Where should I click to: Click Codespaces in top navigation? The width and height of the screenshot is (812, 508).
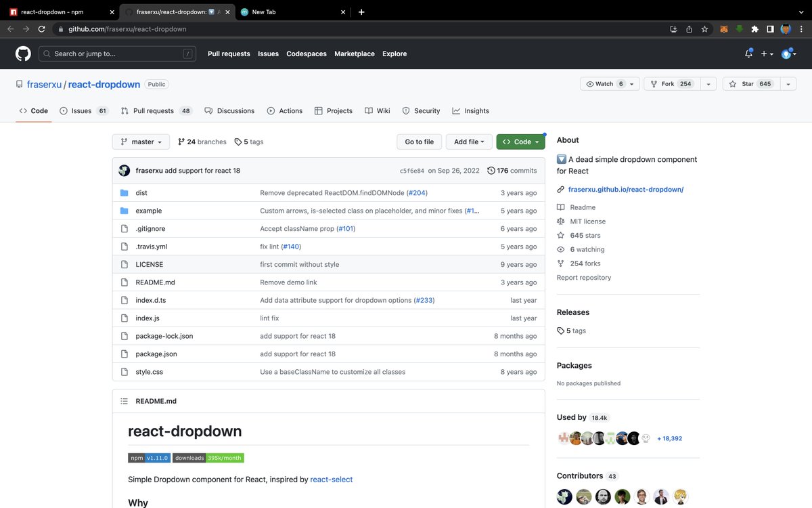coord(307,54)
